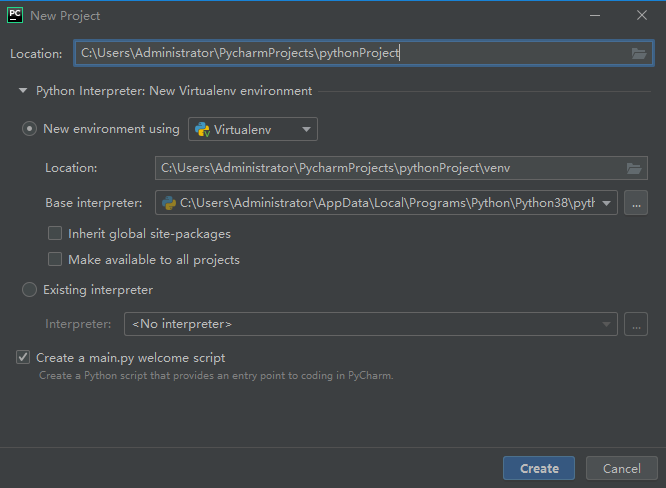The height and width of the screenshot is (488, 666).
Task: Collapse the Python Interpreter section triangle
Action: [x=23, y=91]
